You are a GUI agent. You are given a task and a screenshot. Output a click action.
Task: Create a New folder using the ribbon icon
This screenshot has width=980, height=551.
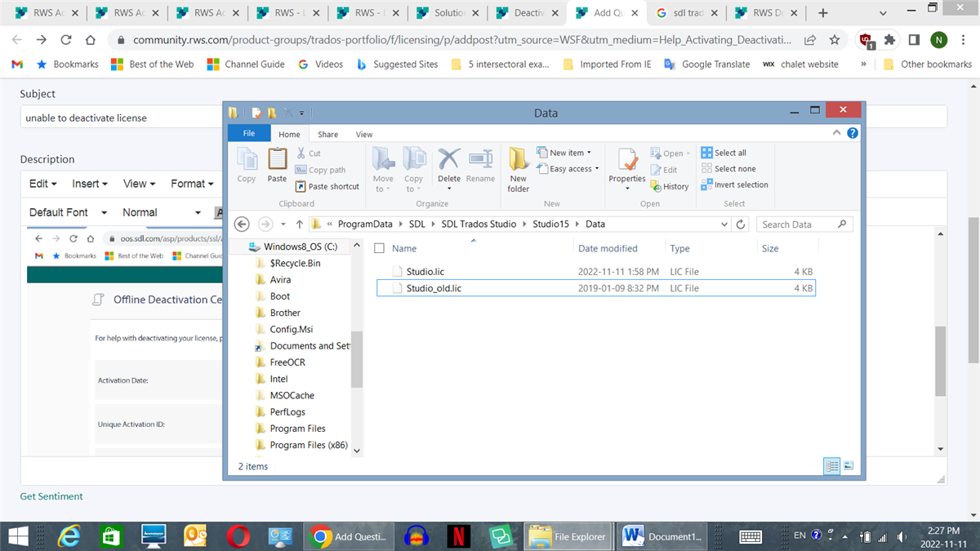point(518,165)
